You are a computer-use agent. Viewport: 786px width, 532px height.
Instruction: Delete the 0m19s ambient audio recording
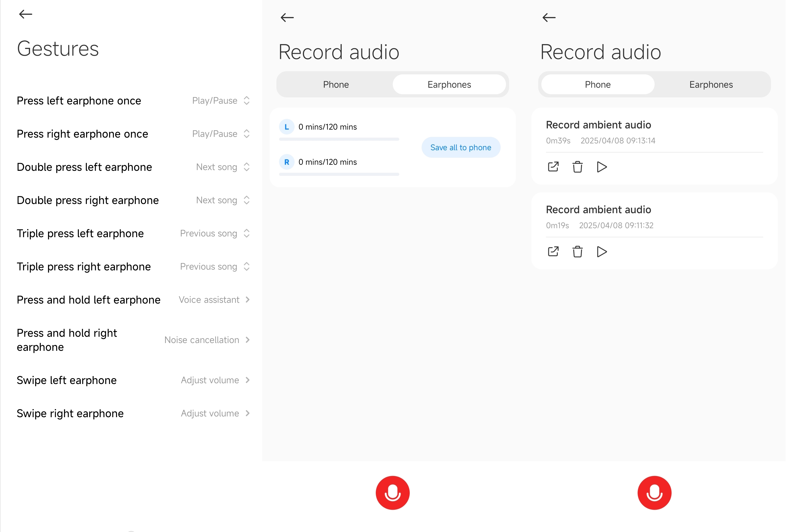[x=577, y=251]
